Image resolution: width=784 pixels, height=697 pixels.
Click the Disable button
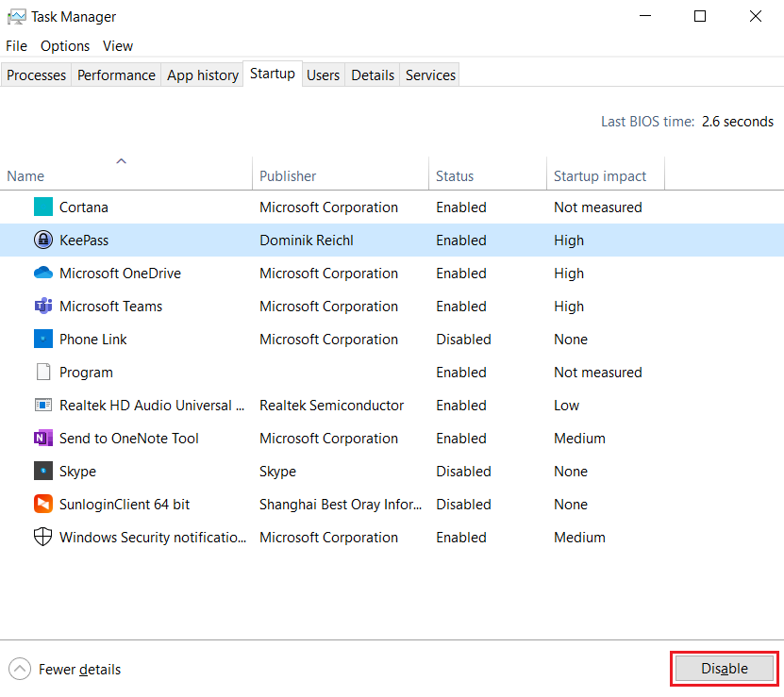(x=724, y=668)
